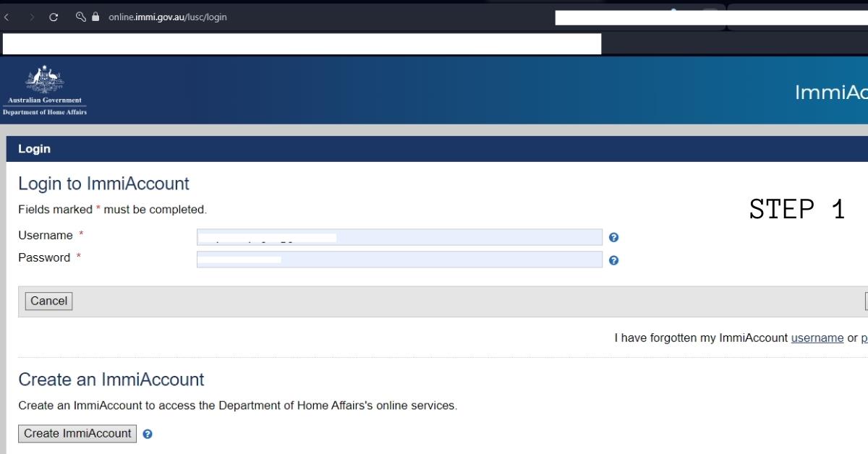
Task: Click the Login section header
Action: [x=437, y=149]
